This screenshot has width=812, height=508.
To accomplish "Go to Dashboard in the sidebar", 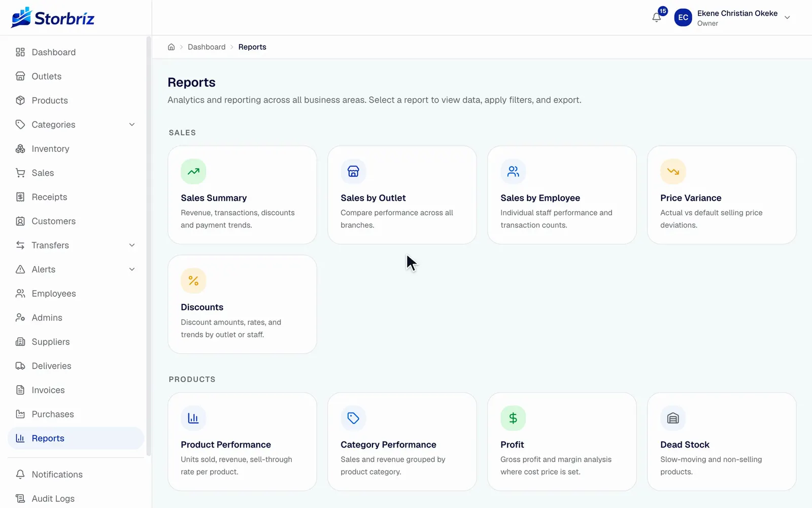I will pyautogui.click(x=76, y=52).
